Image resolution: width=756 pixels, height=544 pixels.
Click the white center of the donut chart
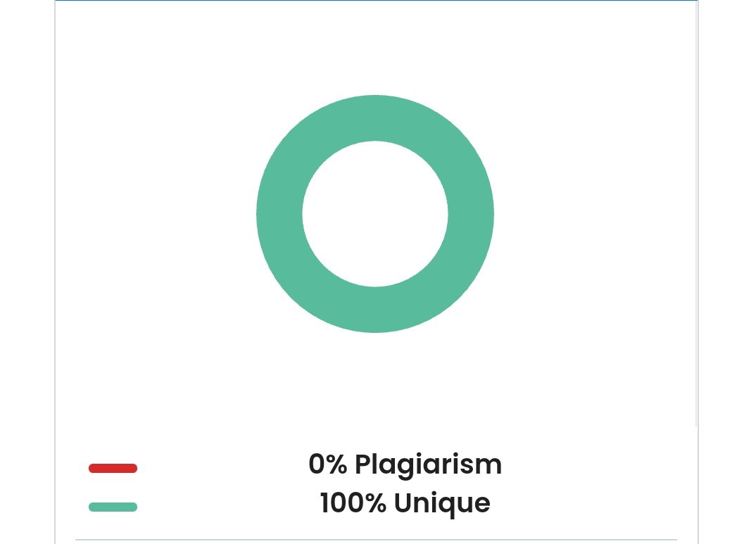click(x=375, y=214)
